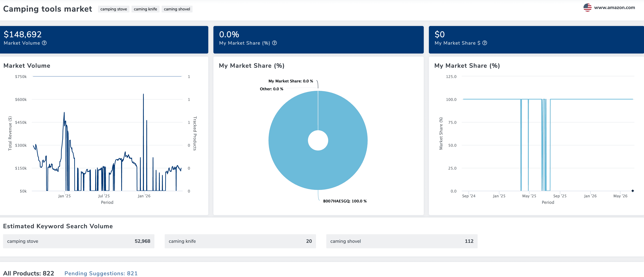644x277 pixels.
Task: Select the caming shovel keyword tag
Action: pos(177,9)
